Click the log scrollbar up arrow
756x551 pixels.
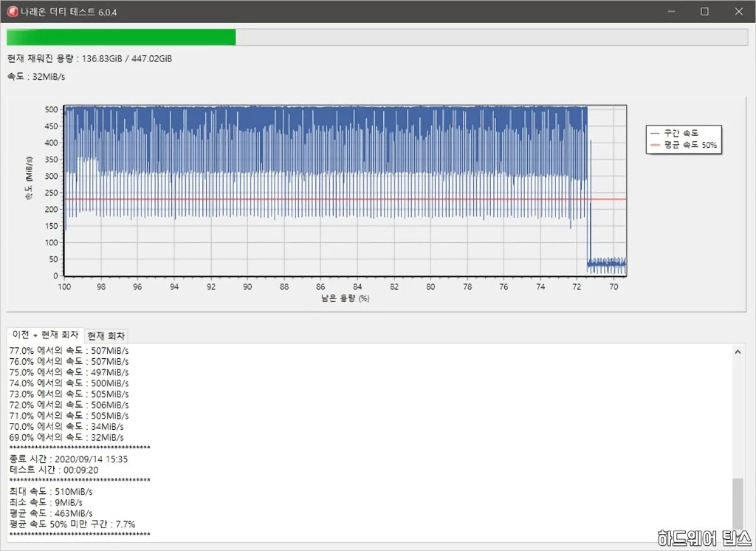[738, 352]
